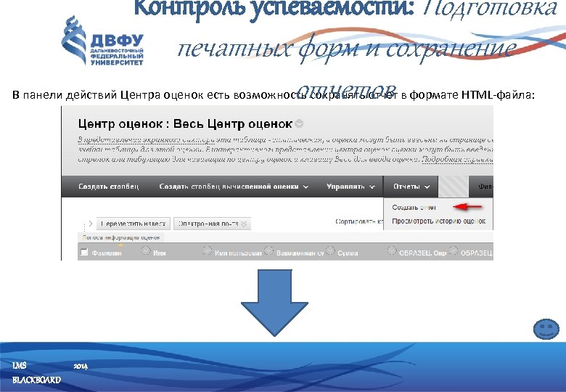Open the Подробная справка link
The height and width of the screenshot is (392, 566).
[x=457, y=159]
